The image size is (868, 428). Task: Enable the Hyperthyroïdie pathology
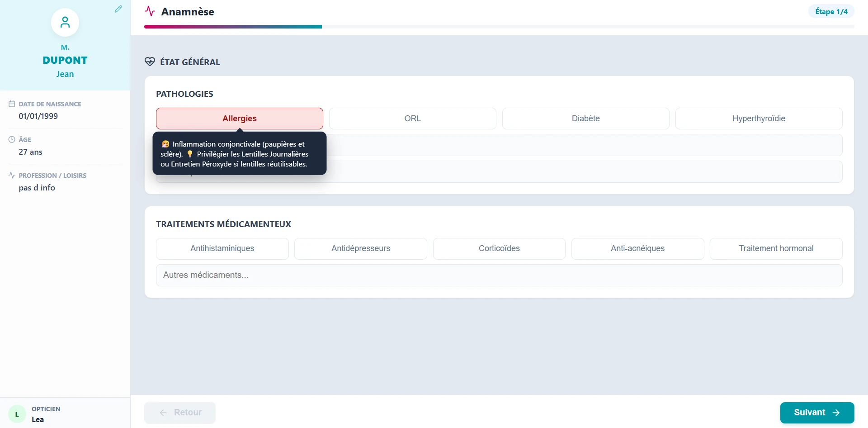tap(759, 119)
